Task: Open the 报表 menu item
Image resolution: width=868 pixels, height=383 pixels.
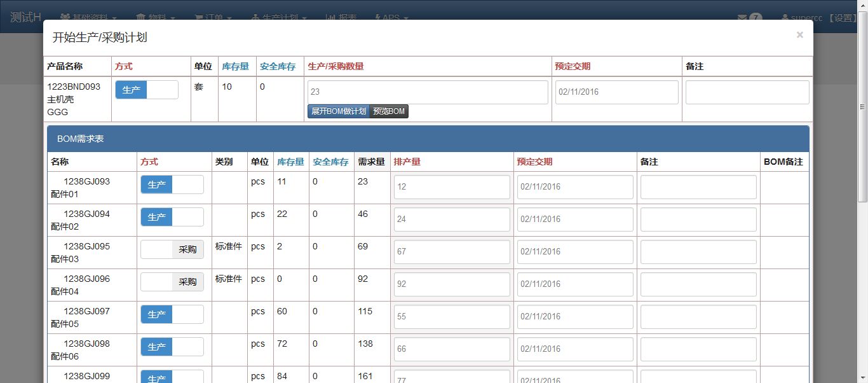Action: click(x=341, y=18)
